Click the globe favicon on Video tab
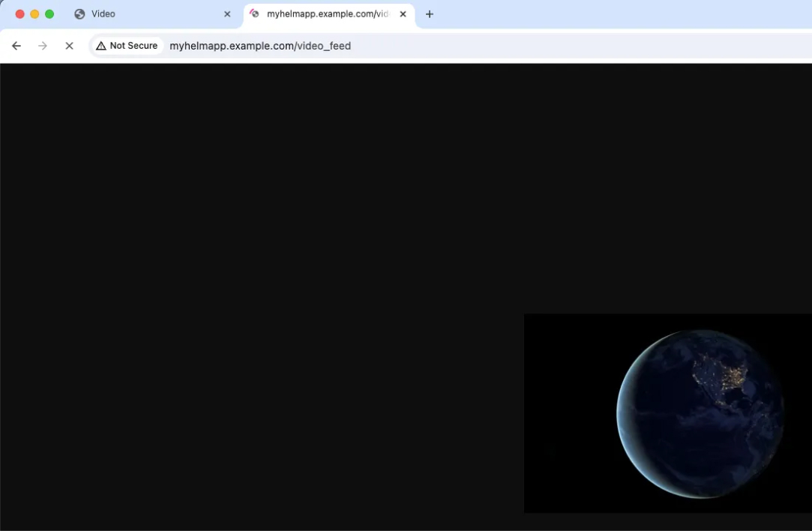812x531 pixels. 79,14
